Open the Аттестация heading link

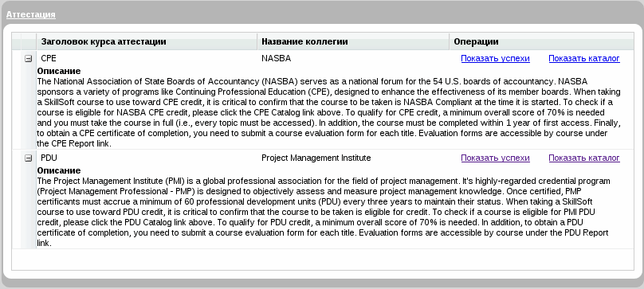click(31, 14)
